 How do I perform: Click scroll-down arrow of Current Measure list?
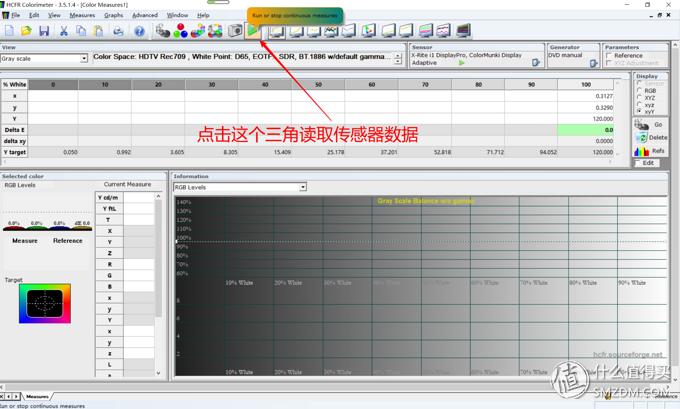click(158, 373)
